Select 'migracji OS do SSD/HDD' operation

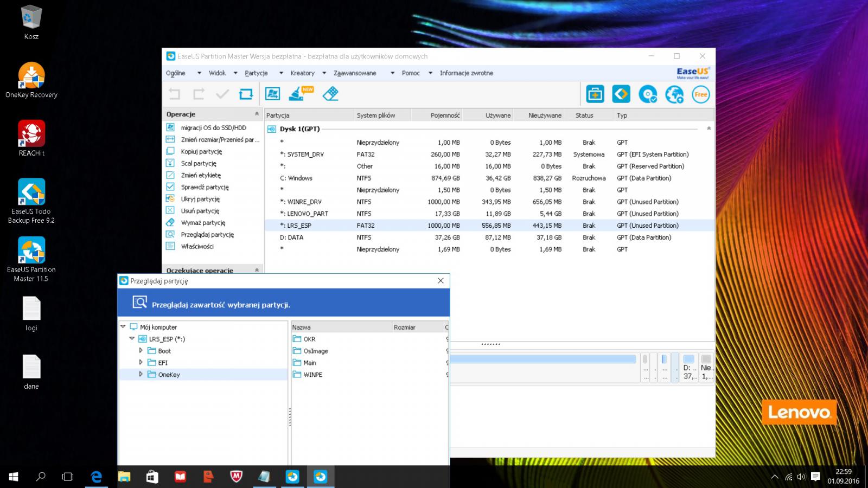tap(213, 127)
